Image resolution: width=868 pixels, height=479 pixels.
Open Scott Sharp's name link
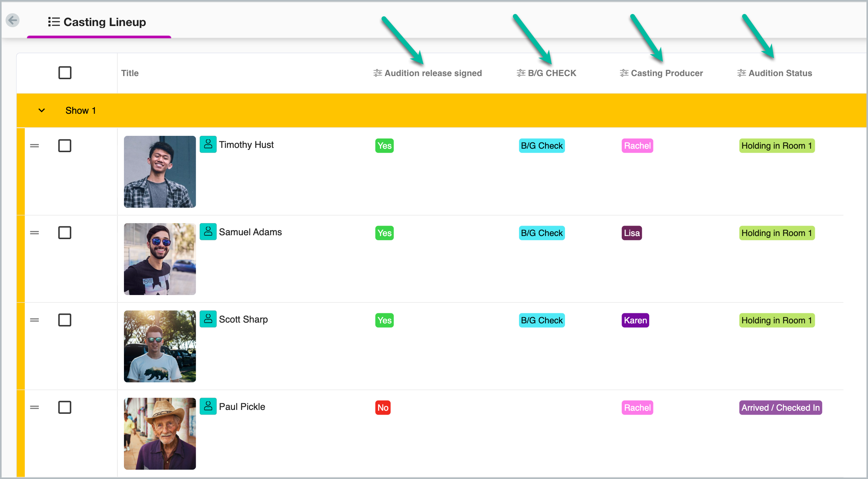243,319
